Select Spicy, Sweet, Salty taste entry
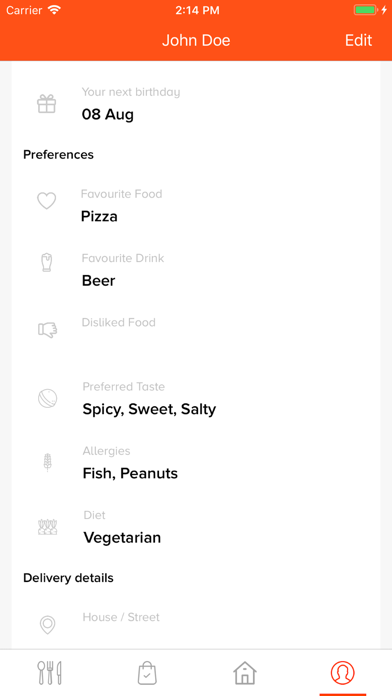This screenshot has width=392, height=696. (x=149, y=409)
